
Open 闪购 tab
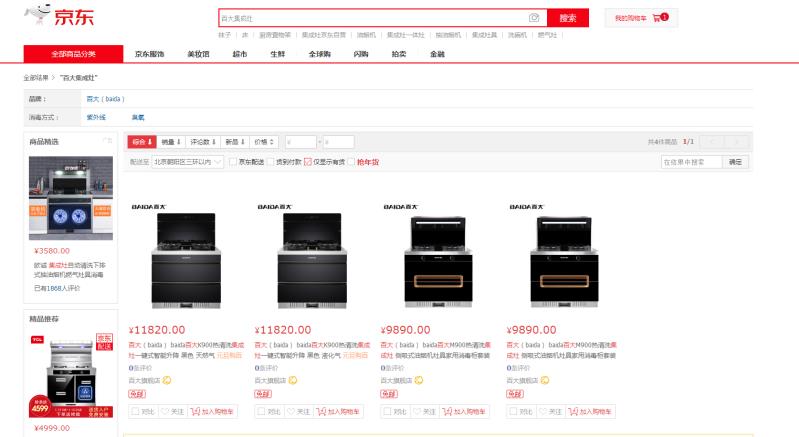[x=361, y=54]
